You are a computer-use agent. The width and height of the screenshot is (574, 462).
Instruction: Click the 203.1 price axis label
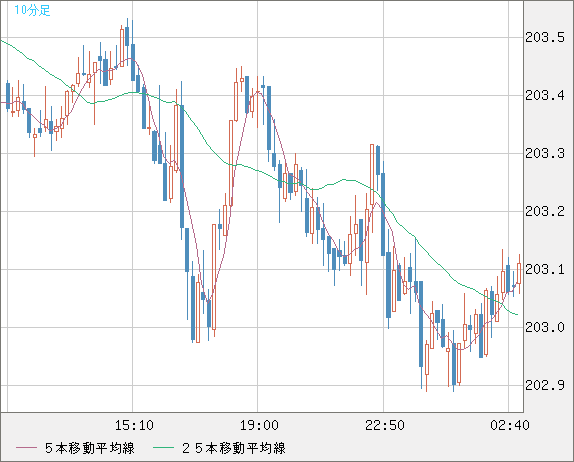pos(545,269)
